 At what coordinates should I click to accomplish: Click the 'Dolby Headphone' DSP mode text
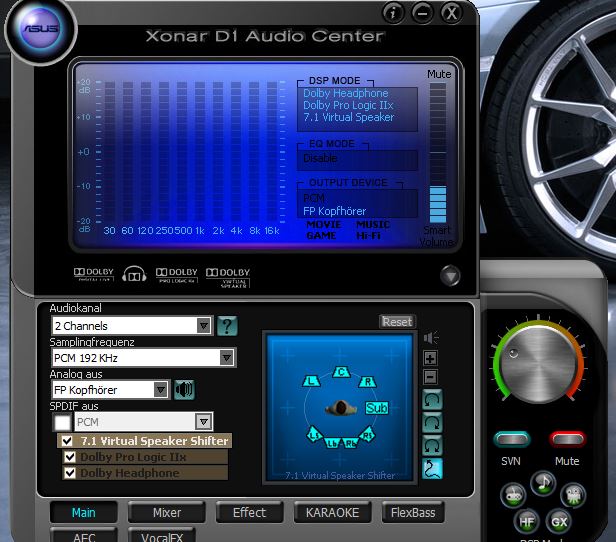pos(346,93)
